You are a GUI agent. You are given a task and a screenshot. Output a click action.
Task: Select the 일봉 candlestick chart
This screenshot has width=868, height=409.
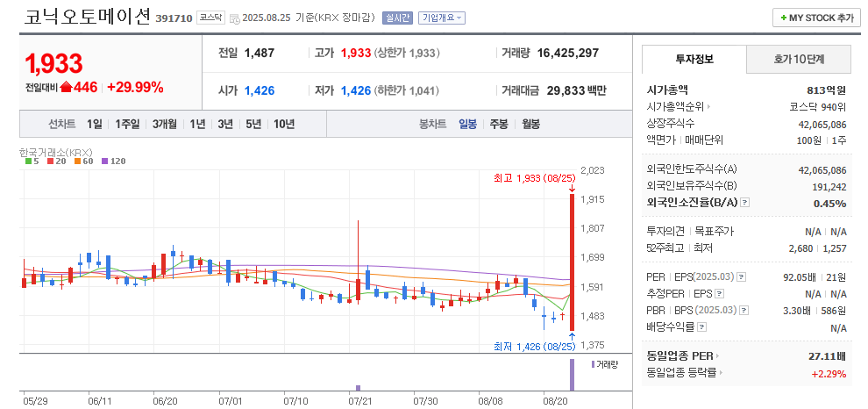(467, 124)
